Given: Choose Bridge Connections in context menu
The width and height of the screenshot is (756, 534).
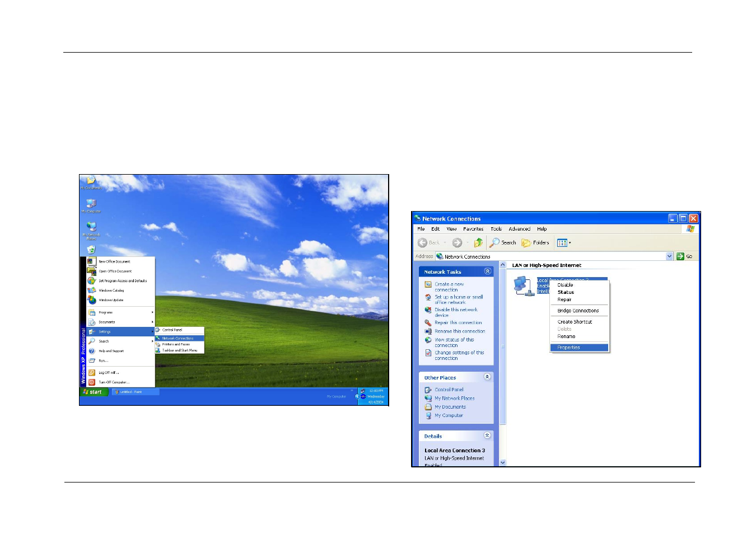Looking at the screenshot, I should (580, 311).
